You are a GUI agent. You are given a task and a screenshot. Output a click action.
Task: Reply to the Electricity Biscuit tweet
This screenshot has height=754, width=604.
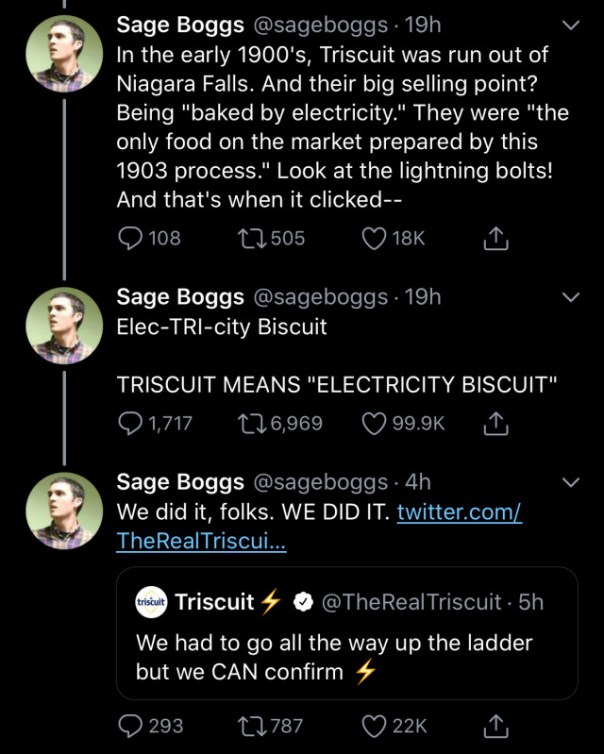point(131,423)
